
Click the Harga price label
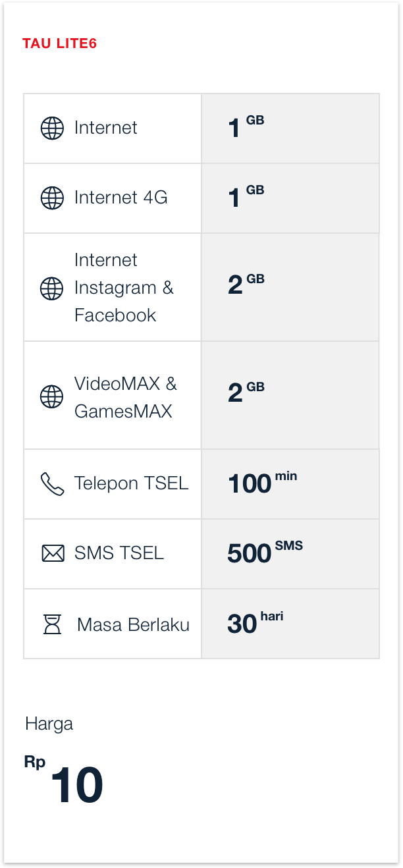pos(49,724)
